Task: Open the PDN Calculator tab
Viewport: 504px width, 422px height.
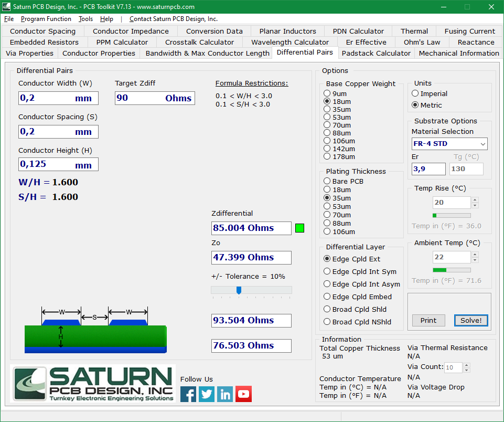Action: (358, 31)
